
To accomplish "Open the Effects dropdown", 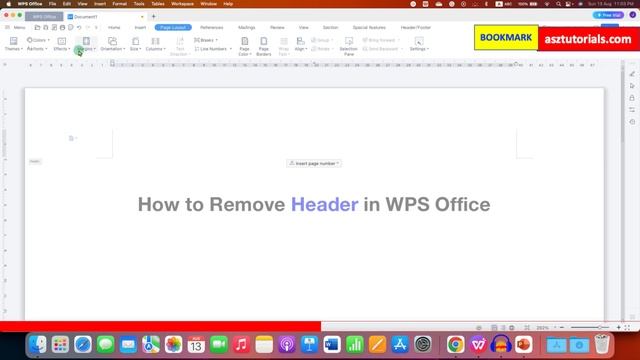I will 62,44.
